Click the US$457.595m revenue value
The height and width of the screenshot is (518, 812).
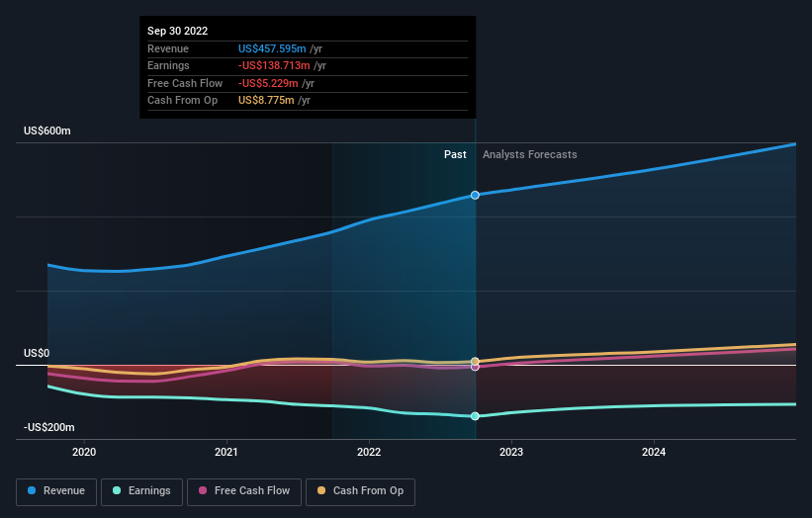click(272, 48)
